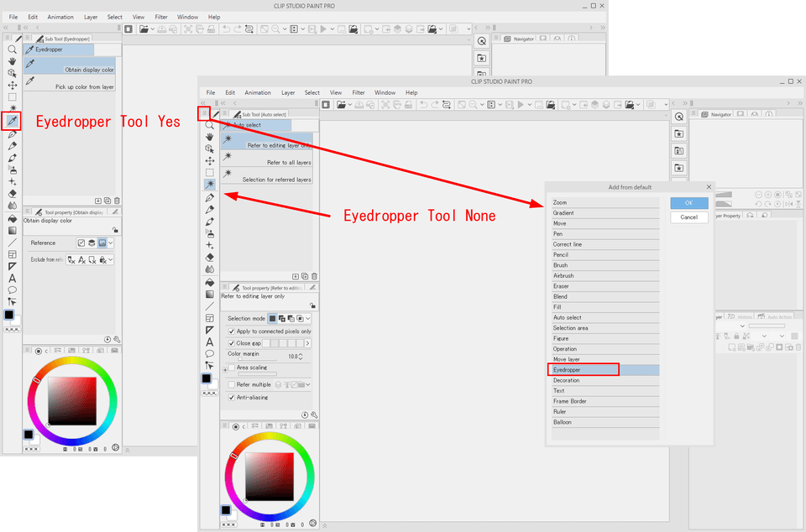Select Selection area marquee tool in front window

pos(209,173)
